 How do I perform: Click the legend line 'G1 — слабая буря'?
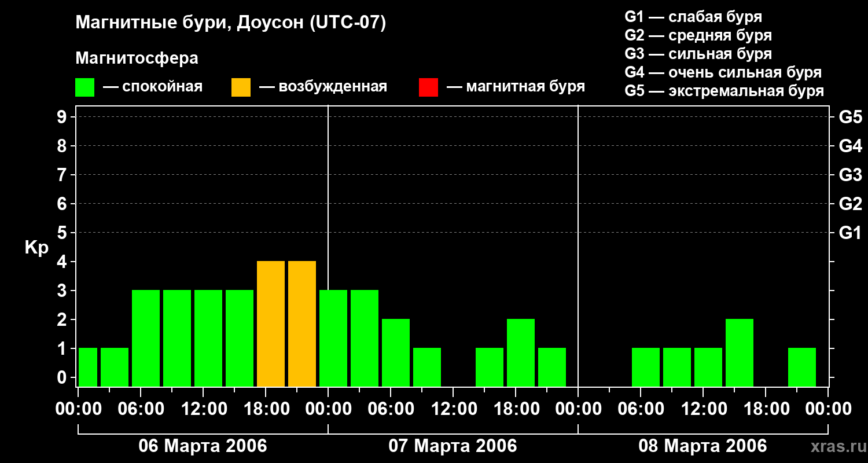[x=693, y=17]
